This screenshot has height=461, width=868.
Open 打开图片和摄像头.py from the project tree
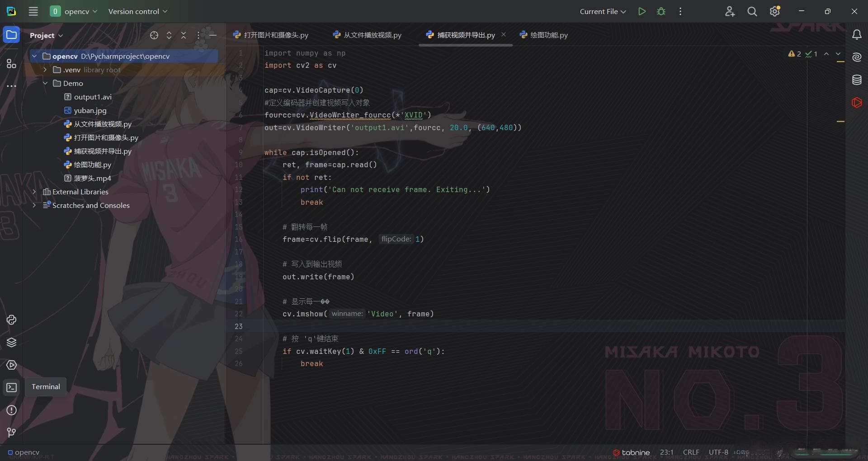point(101,137)
